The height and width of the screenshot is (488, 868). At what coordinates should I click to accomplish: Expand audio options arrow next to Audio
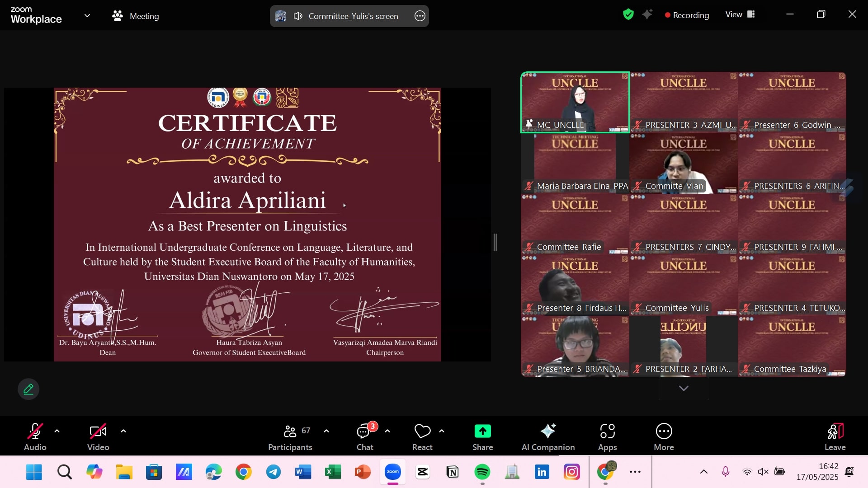click(57, 431)
